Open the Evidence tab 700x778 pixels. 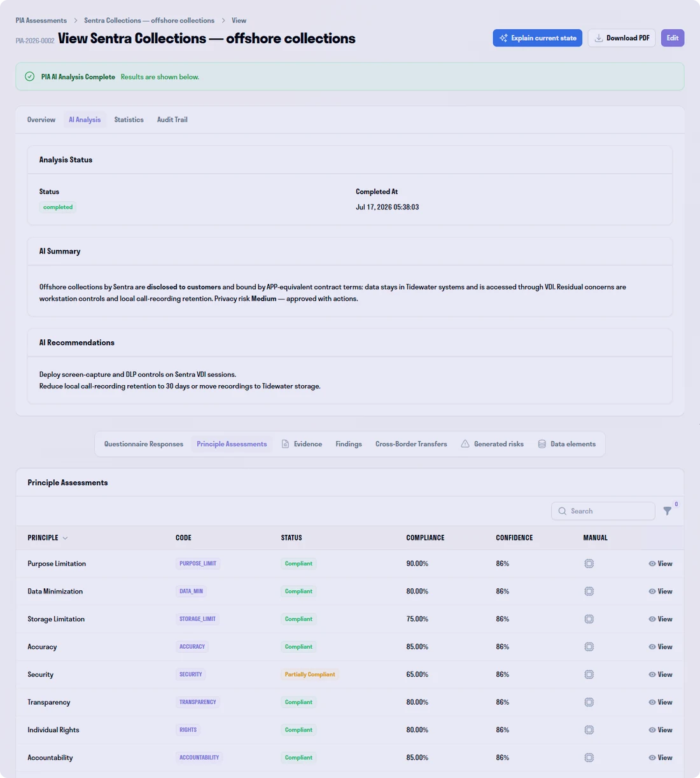click(x=302, y=444)
